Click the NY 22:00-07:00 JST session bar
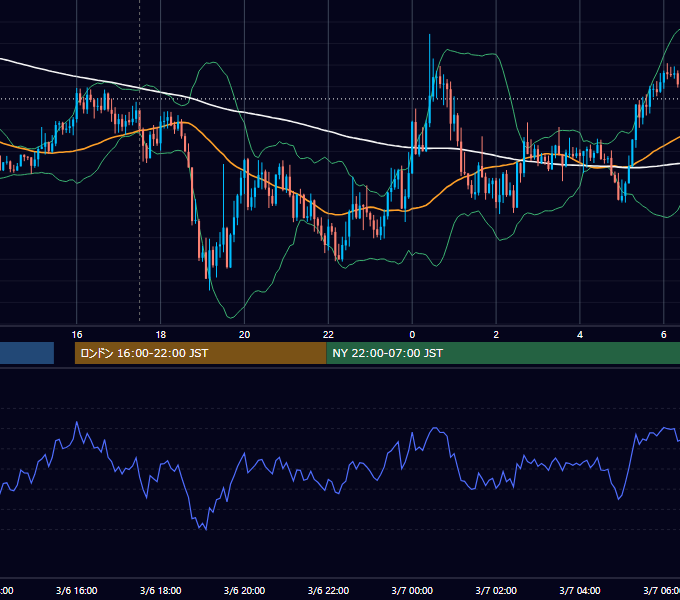The image size is (680, 600). click(x=503, y=353)
